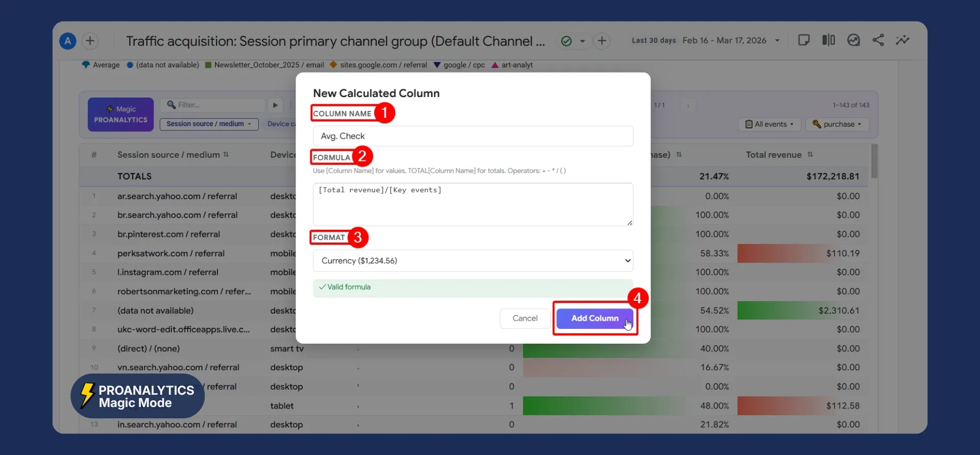Open the date range dropdown arrow

click(x=777, y=40)
